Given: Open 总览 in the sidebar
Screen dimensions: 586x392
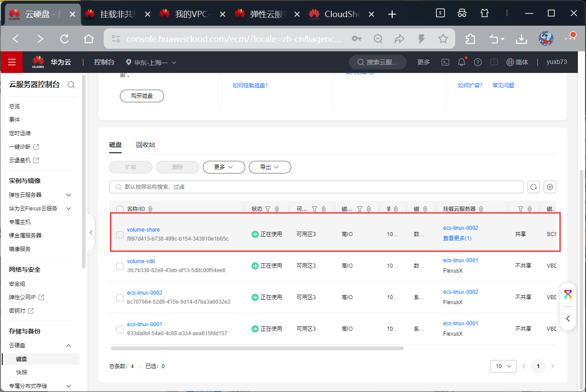Looking at the screenshot, I should (x=14, y=106).
